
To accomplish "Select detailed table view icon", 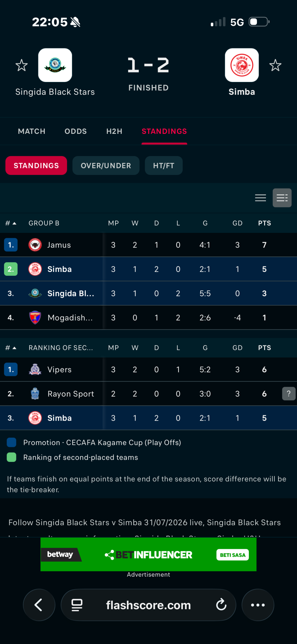I will coord(282,198).
